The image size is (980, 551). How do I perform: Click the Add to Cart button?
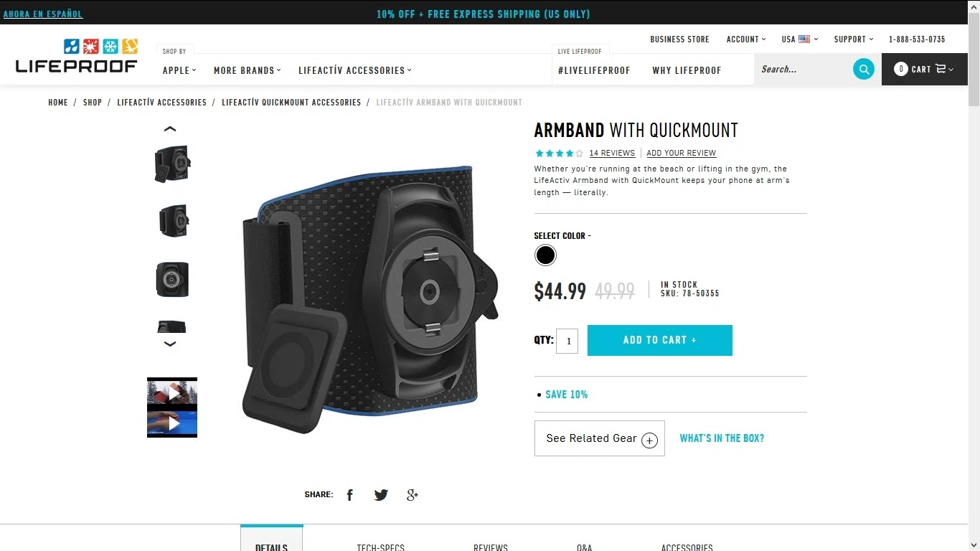[660, 340]
